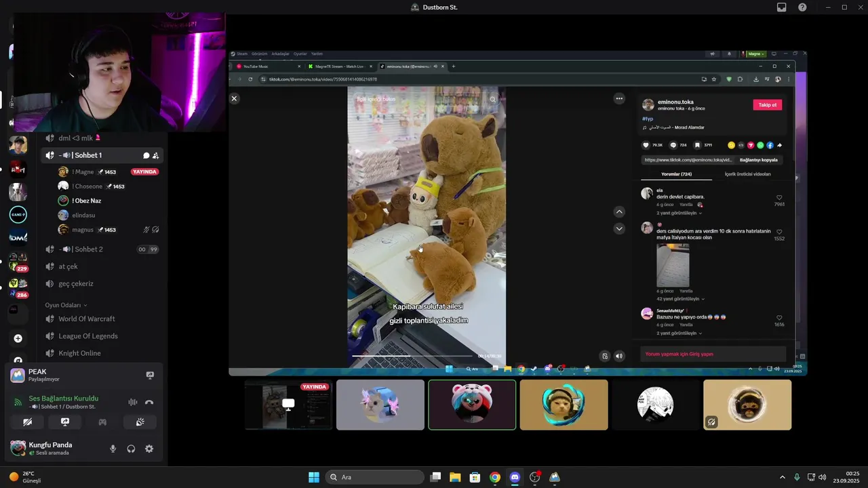Bookmark the TikTok video
The height and width of the screenshot is (488, 868).
point(697,145)
